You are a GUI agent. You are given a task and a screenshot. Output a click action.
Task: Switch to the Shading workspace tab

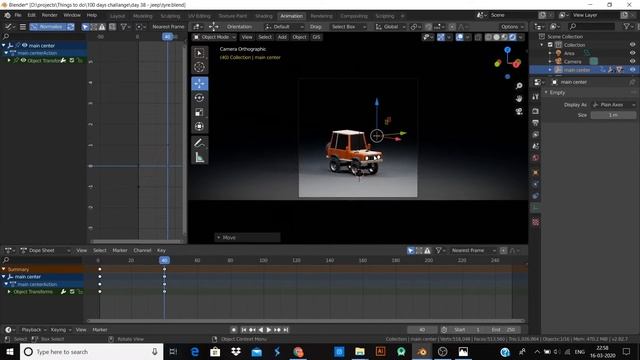[x=264, y=16]
